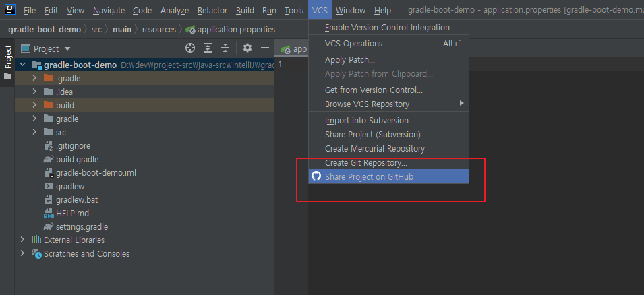Choose VCS Operations entry
Screen dimensions: 644x295
tap(388, 44)
